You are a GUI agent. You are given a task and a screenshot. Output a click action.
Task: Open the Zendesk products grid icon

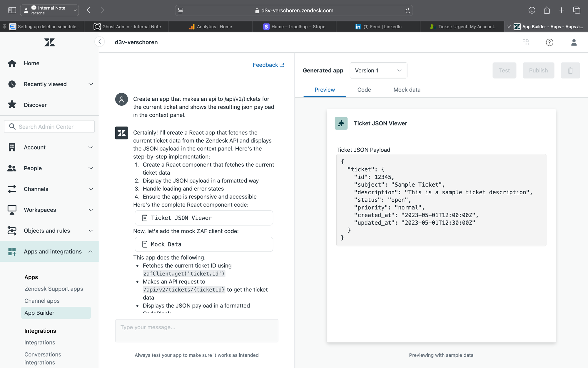tap(526, 42)
